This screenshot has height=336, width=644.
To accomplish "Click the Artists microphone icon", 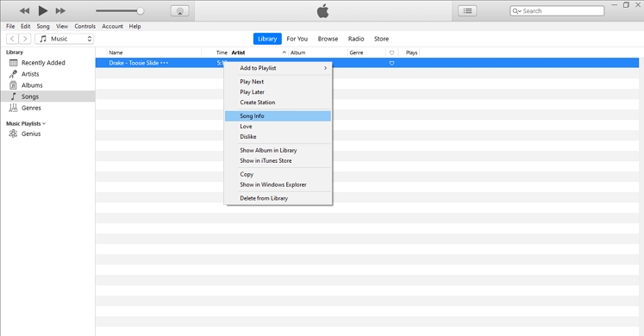I will (13, 74).
